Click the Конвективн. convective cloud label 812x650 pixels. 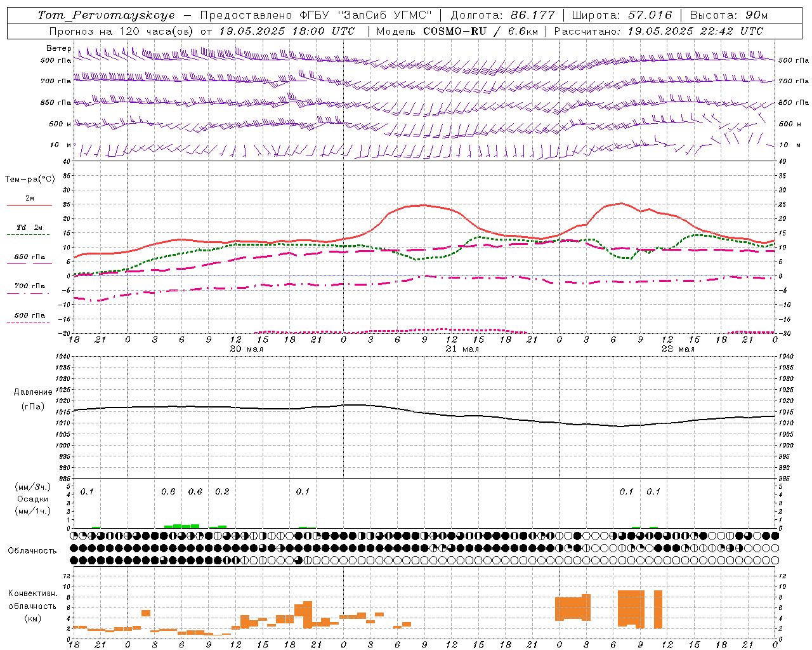(x=33, y=594)
